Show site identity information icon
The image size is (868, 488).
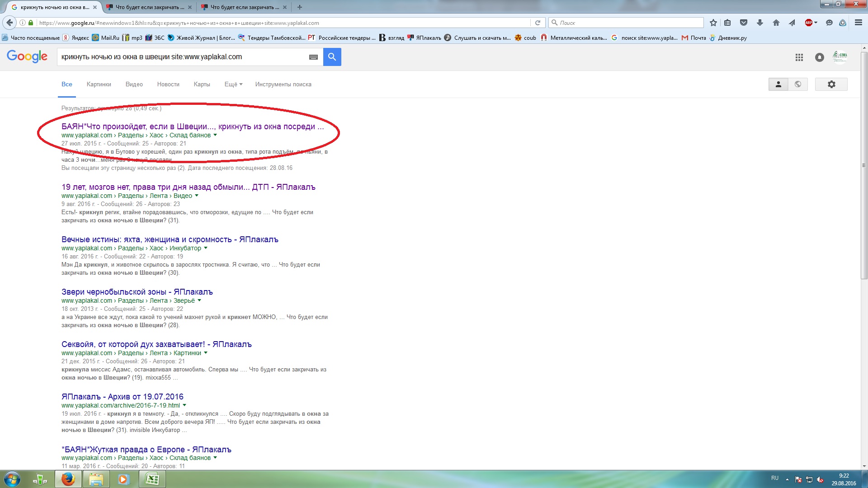coord(22,23)
